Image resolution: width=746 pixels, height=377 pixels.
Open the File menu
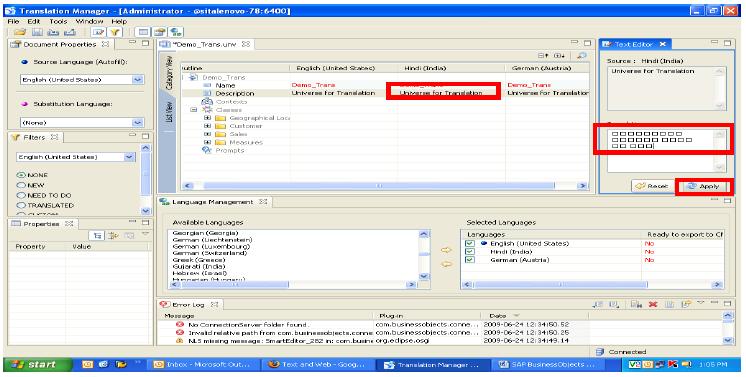click(x=13, y=21)
